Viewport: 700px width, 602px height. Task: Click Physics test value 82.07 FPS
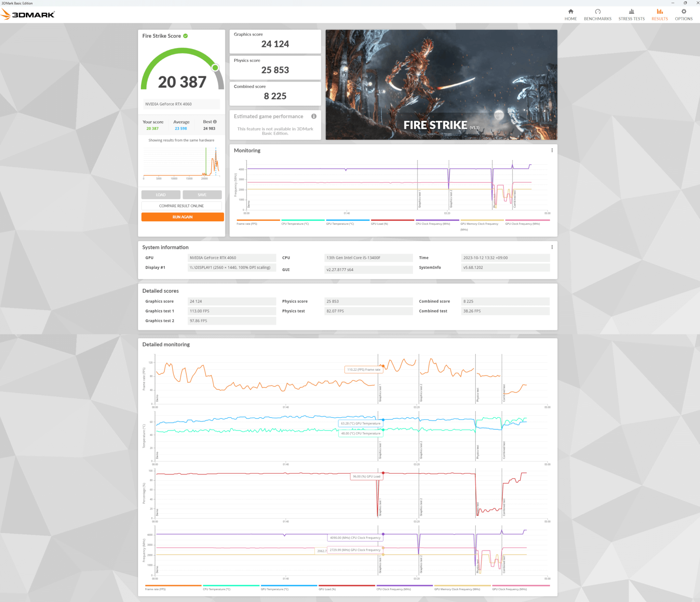368,311
